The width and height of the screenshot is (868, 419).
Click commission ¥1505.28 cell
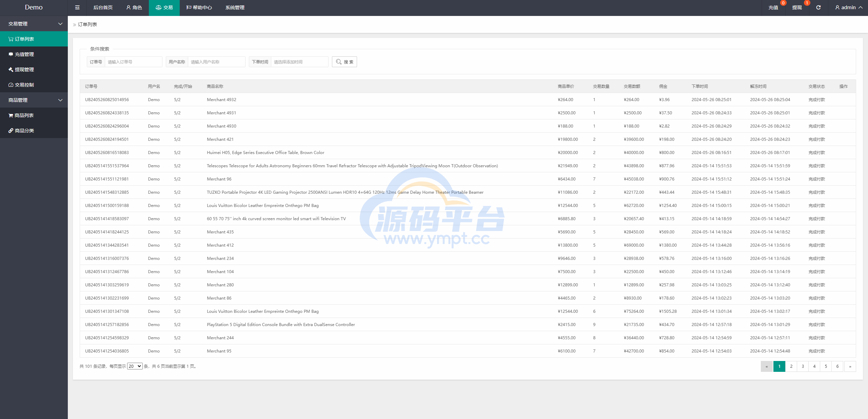668,311
